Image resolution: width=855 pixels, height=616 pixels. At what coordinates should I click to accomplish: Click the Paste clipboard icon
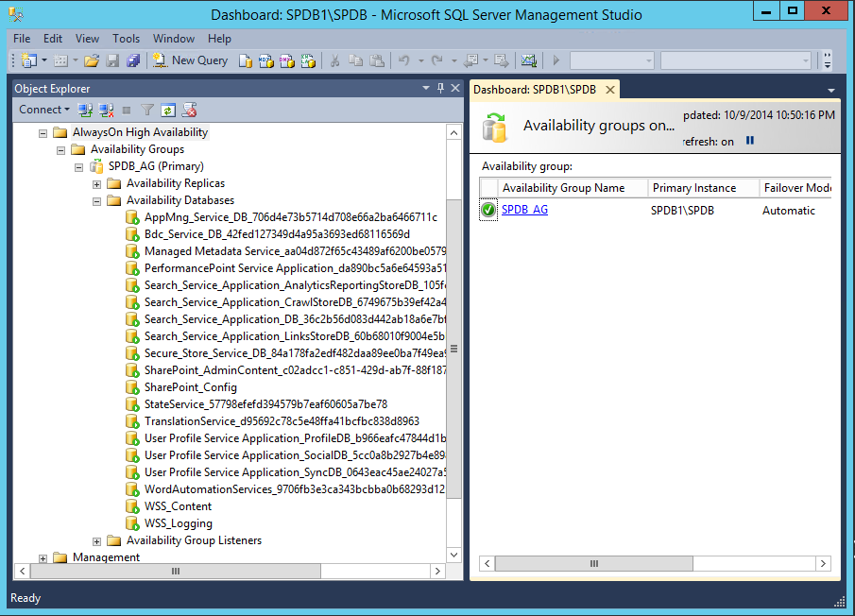pos(377,60)
